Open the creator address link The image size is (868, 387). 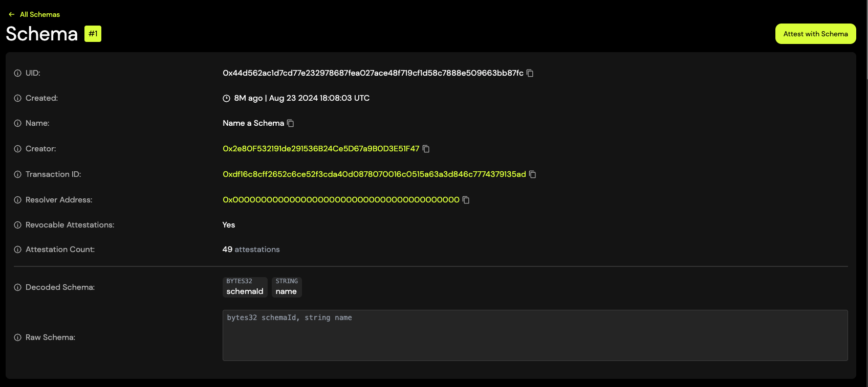(320, 149)
